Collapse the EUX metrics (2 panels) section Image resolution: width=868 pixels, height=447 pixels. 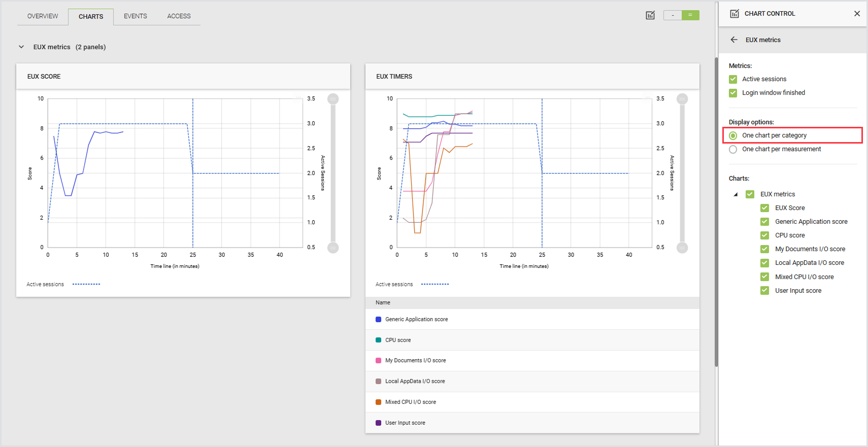(21, 47)
